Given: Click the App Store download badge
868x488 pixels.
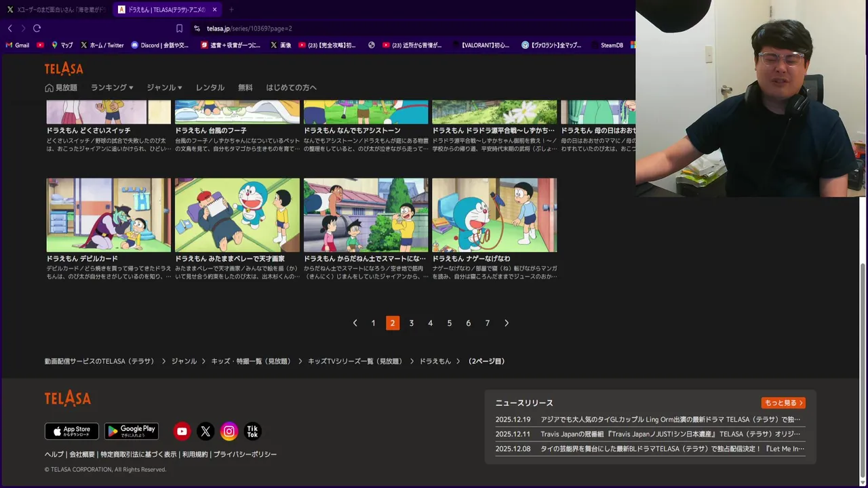Looking at the screenshot, I should [x=72, y=431].
